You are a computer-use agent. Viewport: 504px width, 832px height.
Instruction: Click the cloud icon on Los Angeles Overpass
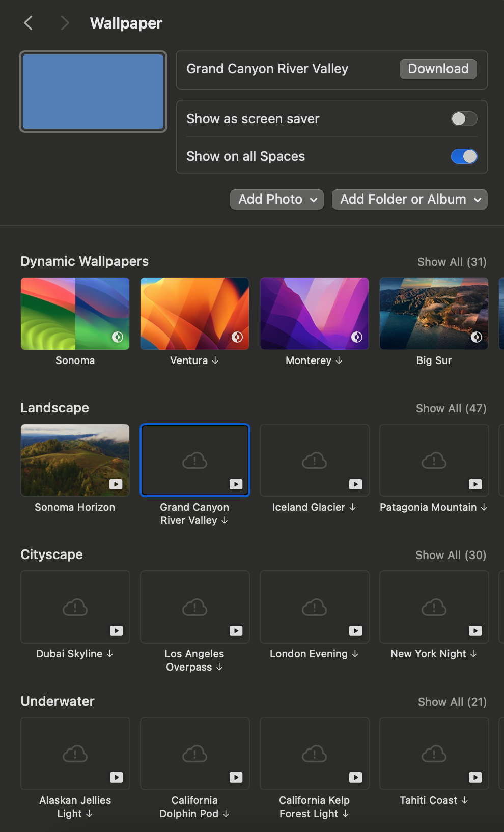point(194,607)
